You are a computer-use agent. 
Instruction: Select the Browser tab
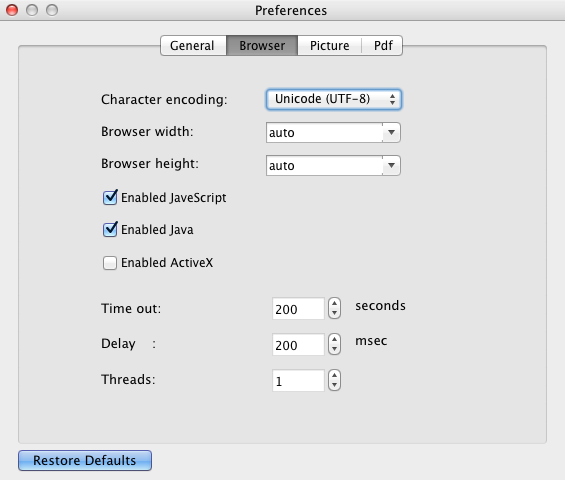(x=262, y=45)
